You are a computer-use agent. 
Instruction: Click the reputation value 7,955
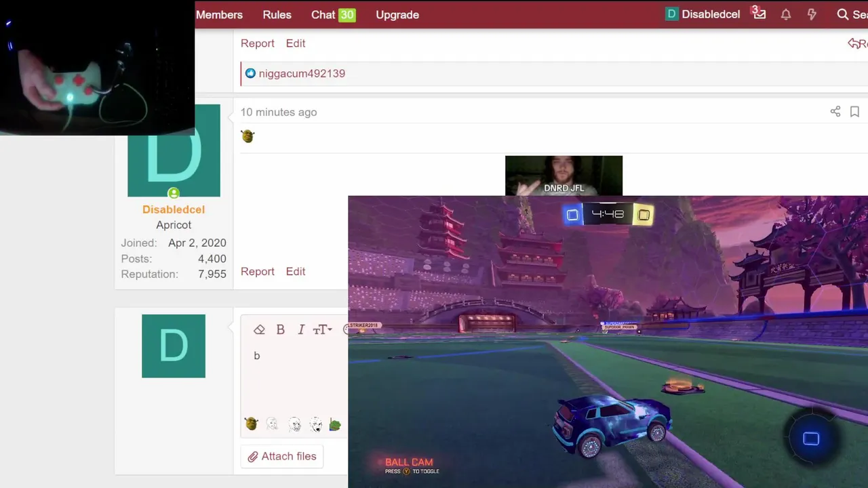tap(212, 274)
